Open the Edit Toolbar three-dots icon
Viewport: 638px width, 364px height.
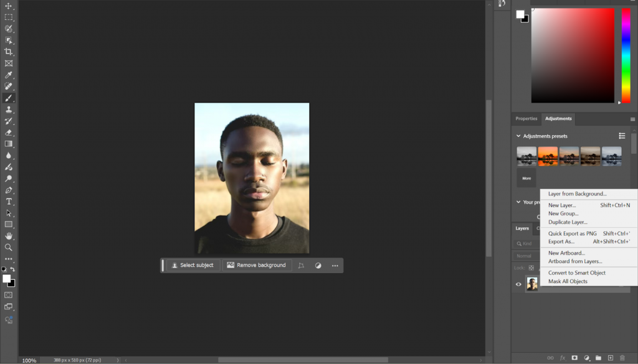[8, 259]
